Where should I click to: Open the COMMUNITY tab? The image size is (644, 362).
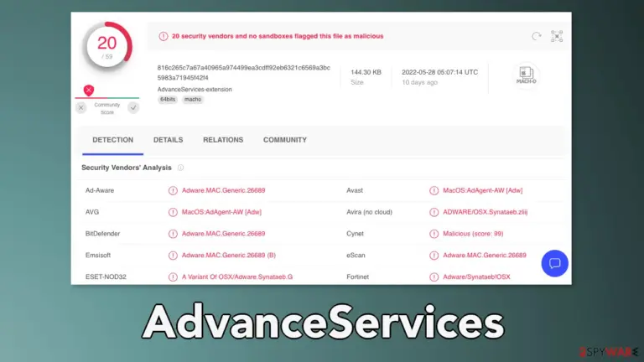[285, 140]
